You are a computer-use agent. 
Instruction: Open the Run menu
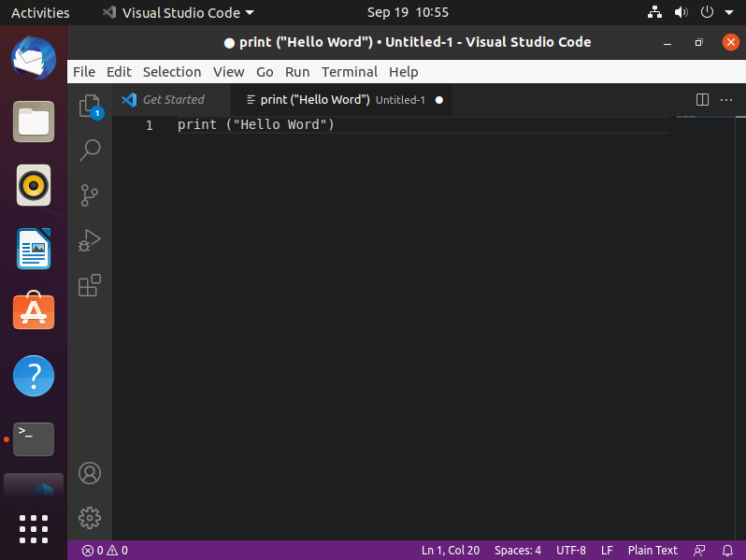297,72
